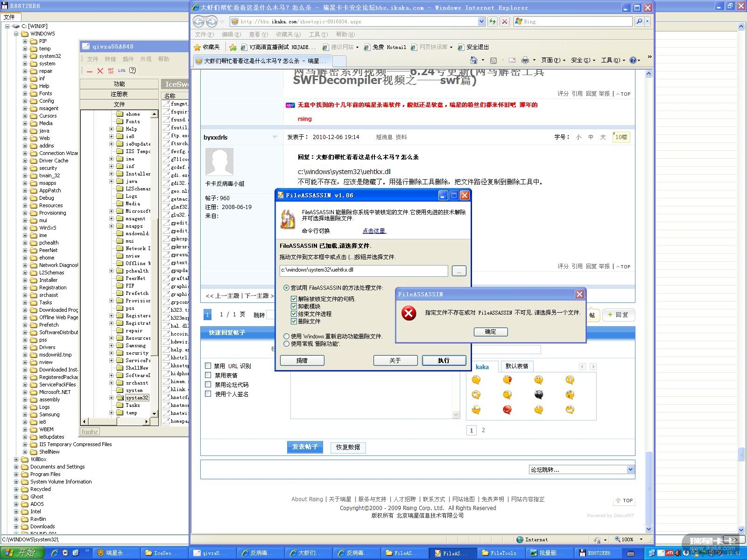The height and width of the screenshot is (560, 747).
Task: Click the Read Mail icon in IE
Action: (x=512, y=60)
